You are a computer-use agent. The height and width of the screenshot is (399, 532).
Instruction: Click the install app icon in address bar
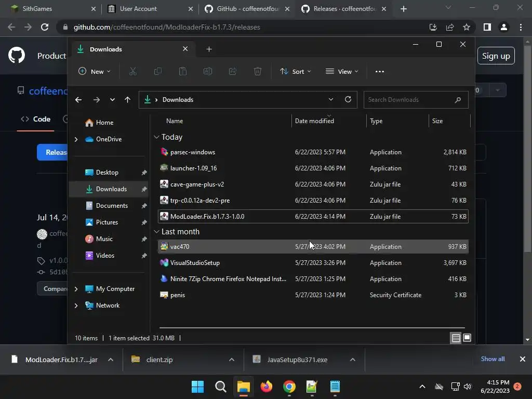click(x=433, y=27)
